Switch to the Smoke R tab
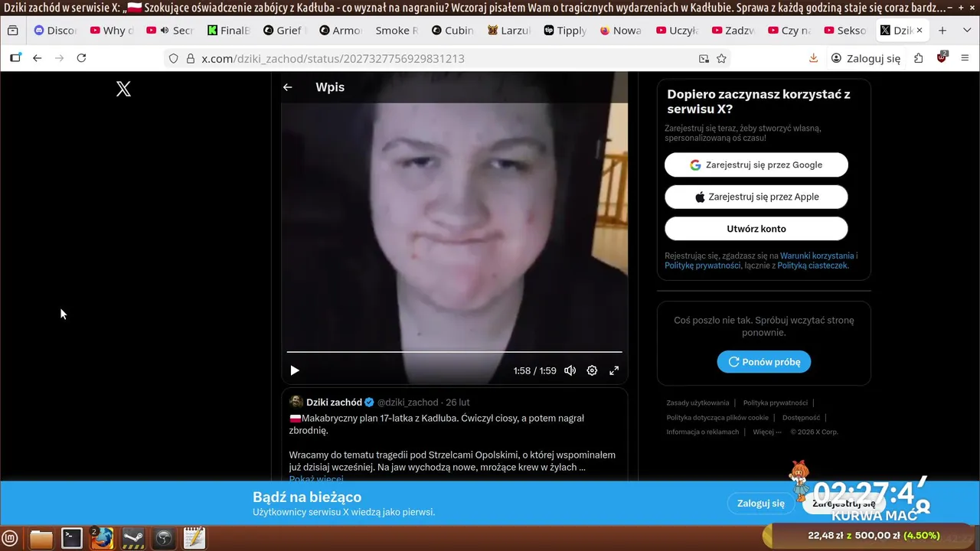980x551 pixels. tap(397, 31)
